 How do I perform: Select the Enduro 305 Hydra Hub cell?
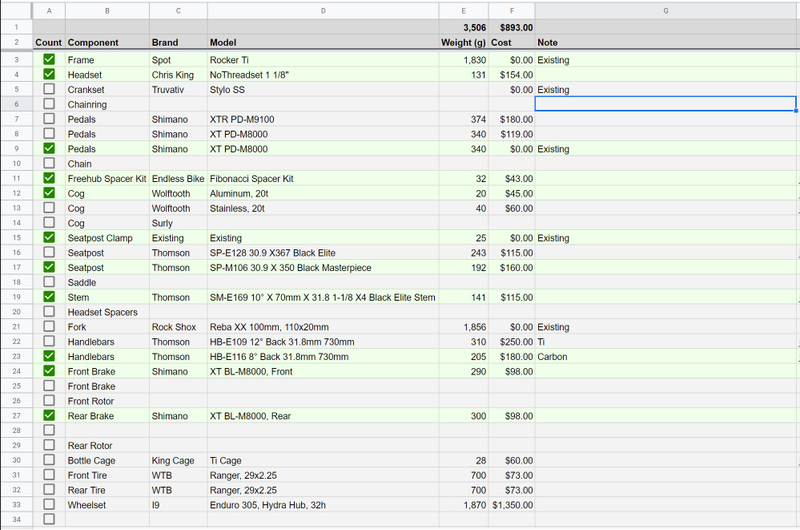coord(323,504)
